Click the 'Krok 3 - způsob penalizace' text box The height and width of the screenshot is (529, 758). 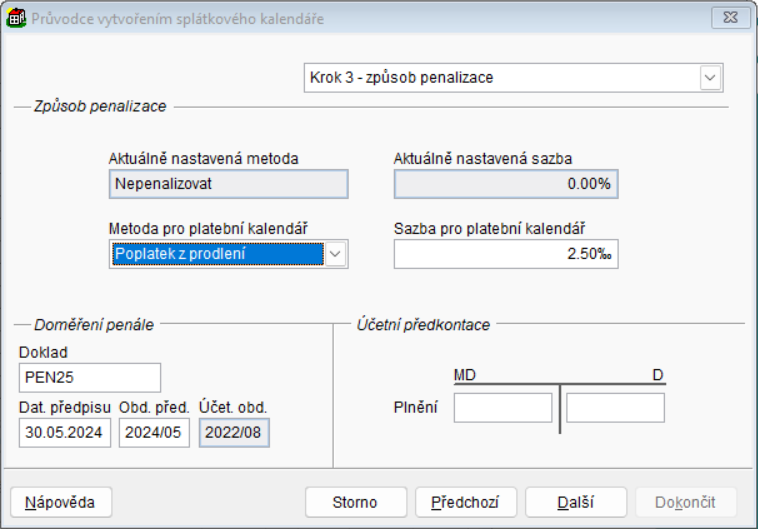pyautogui.click(x=500, y=78)
